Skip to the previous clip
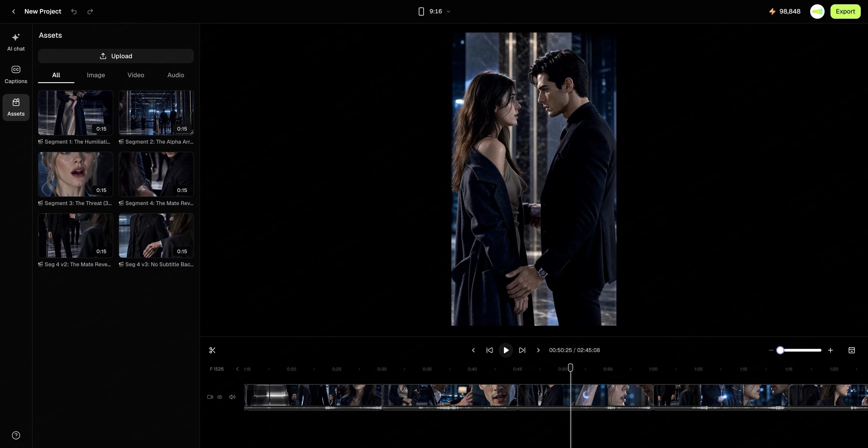The width and height of the screenshot is (868, 448). [490, 350]
